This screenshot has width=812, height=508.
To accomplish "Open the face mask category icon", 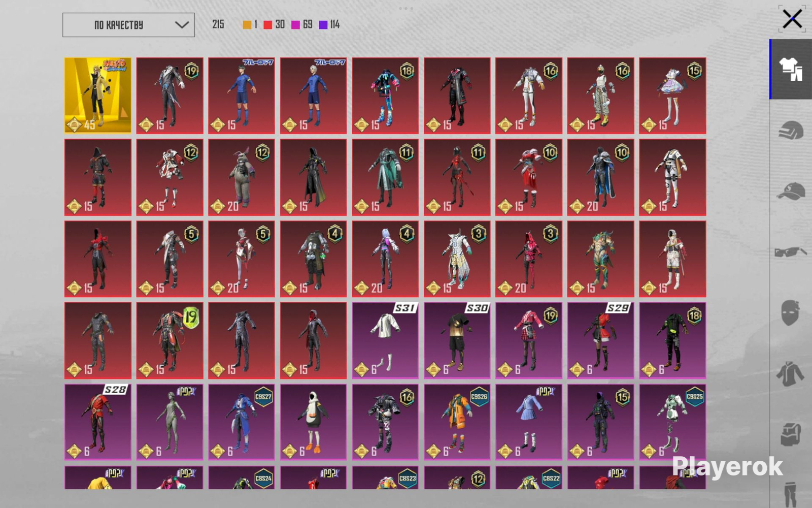I will click(x=790, y=312).
